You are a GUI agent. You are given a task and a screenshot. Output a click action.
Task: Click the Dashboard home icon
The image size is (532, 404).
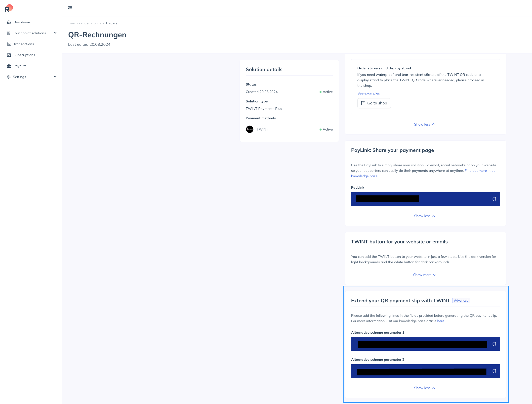pos(9,22)
